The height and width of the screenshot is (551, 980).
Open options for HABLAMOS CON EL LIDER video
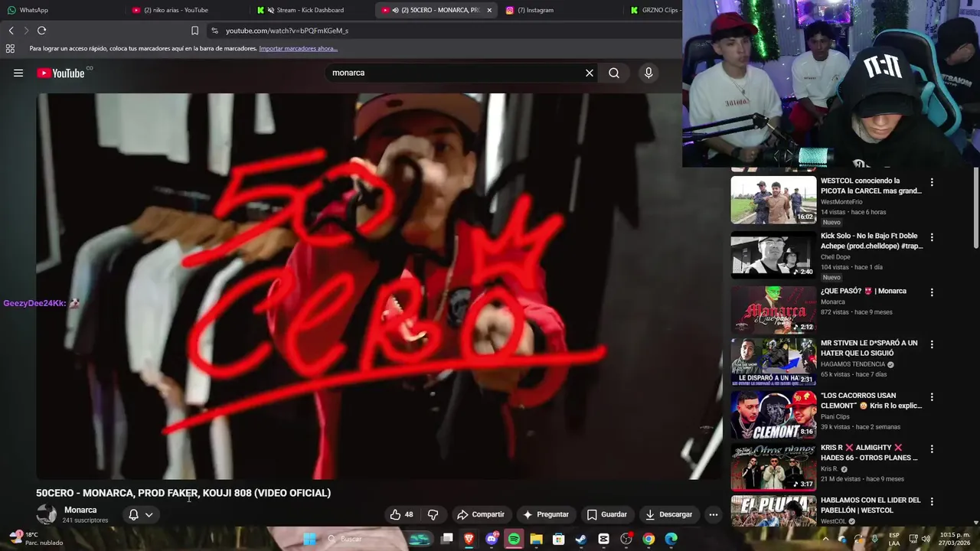932,501
